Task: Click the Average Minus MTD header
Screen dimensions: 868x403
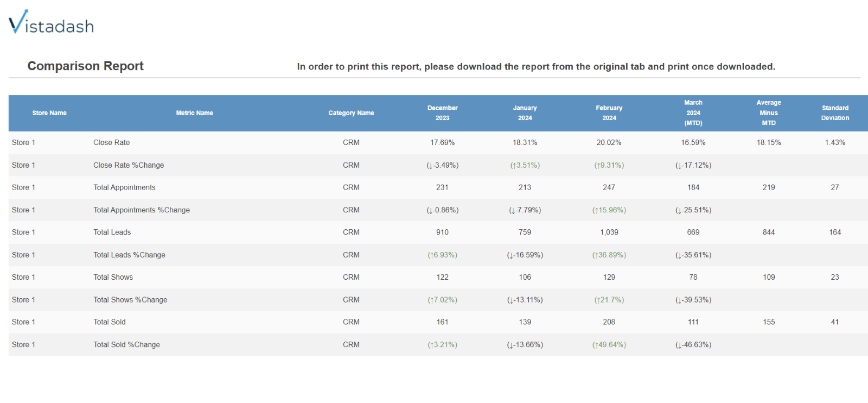Action: coord(769,113)
